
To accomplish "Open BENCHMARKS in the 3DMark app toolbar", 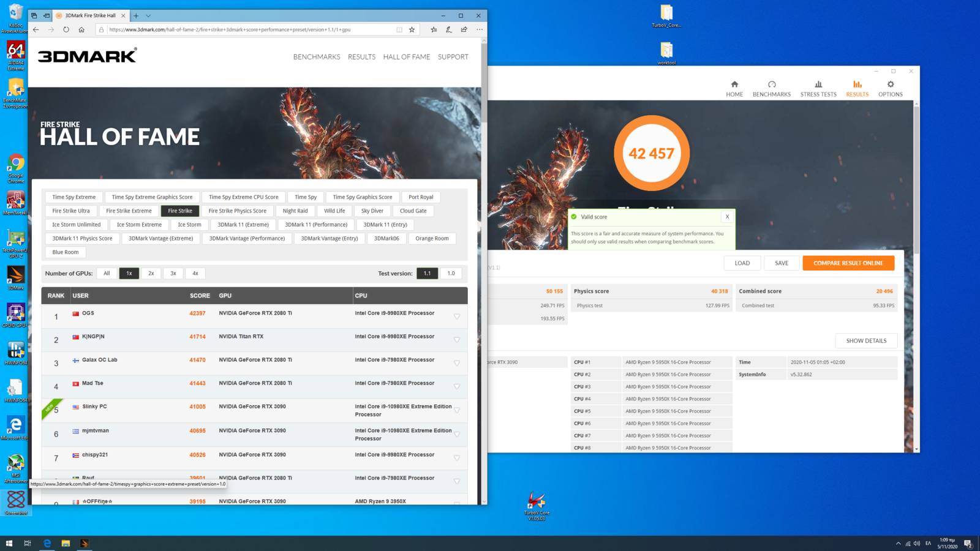I will tap(772, 89).
